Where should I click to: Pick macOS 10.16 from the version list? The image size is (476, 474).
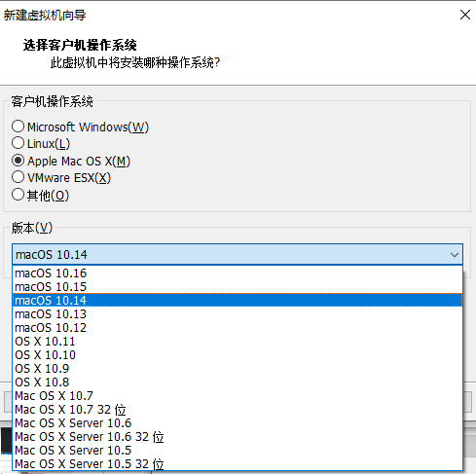pos(238,273)
